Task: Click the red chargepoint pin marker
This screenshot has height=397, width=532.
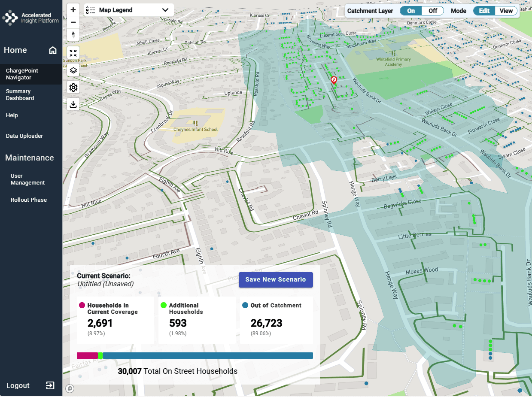Action: click(x=334, y=80)
